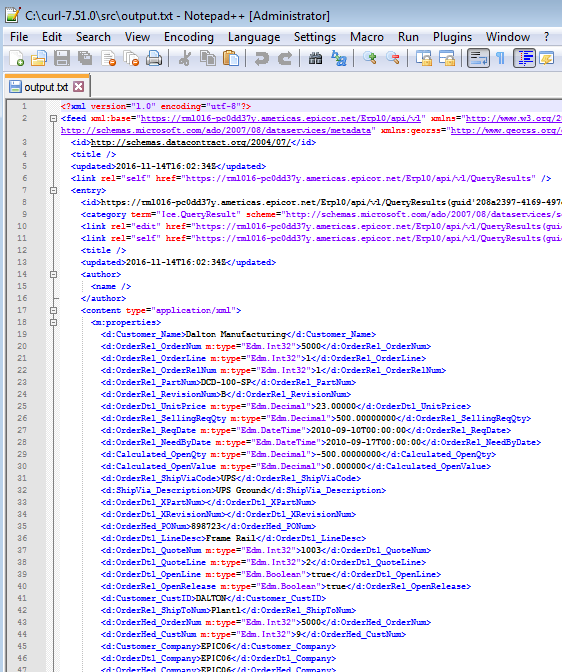
Task: Click the Plant1 ship-to value
Action: [x=225, y=610]
